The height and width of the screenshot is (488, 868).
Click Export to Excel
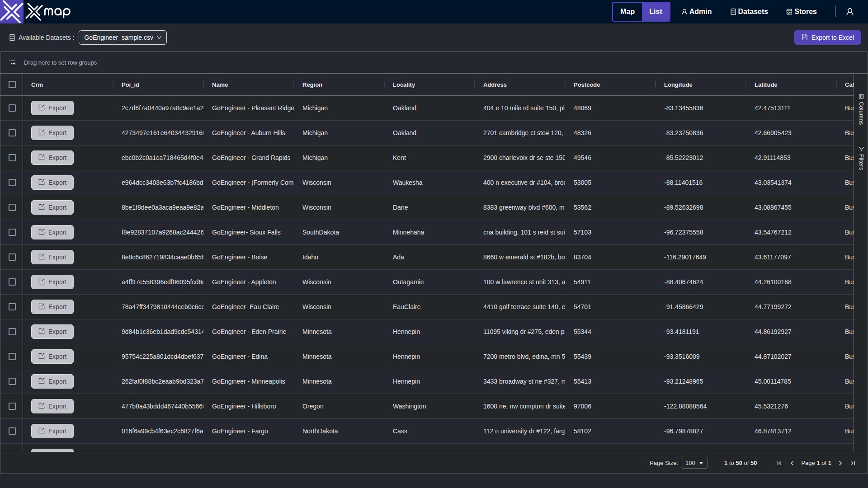pos(828,38)
